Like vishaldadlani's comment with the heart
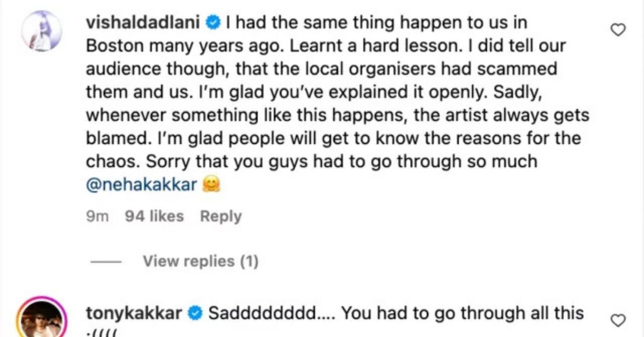Image resolution: width=644 pixels, height=337 pixels. coord(619,31)
